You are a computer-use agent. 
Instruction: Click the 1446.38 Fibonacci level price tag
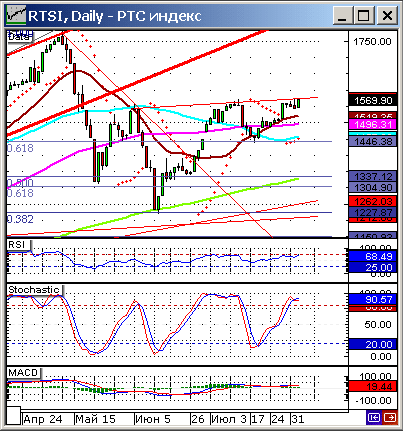click(x=373, y=141)
